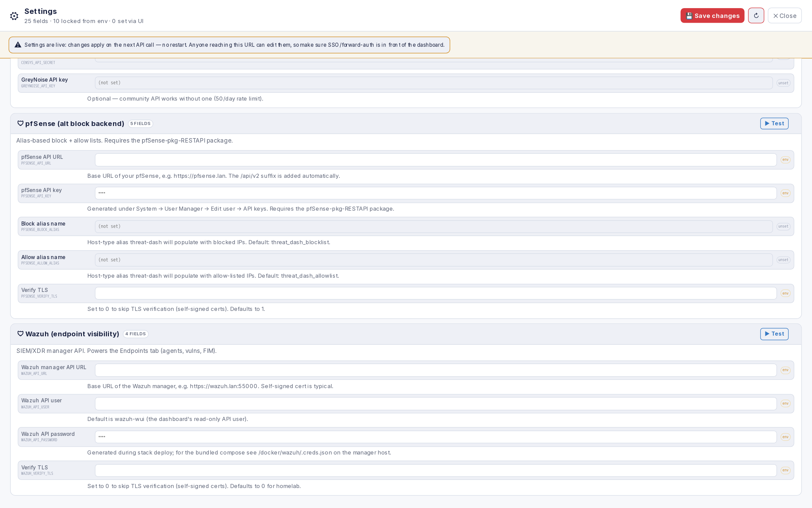812x508 pixels.
Task: Click the shield icon beside pfSense heading
Action: click(x=20, y=123)
